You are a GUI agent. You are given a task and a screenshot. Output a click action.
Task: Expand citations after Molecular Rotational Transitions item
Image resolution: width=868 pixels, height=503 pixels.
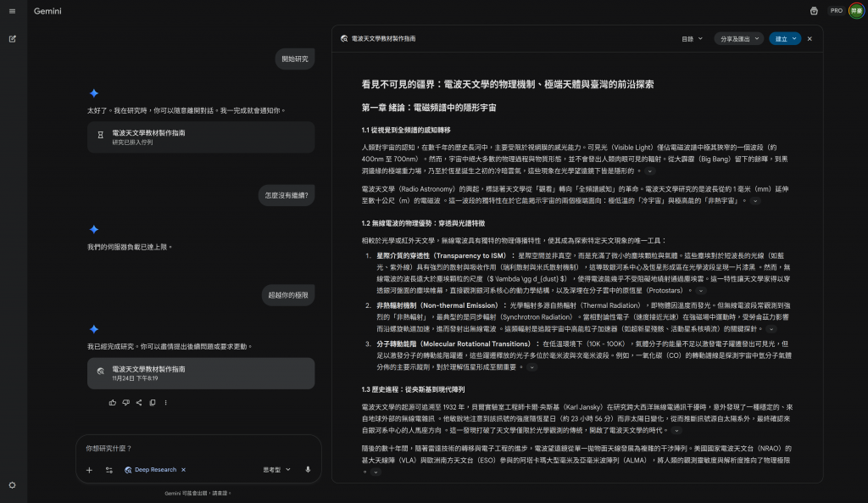pyautogui.click(x=531, y=367)
